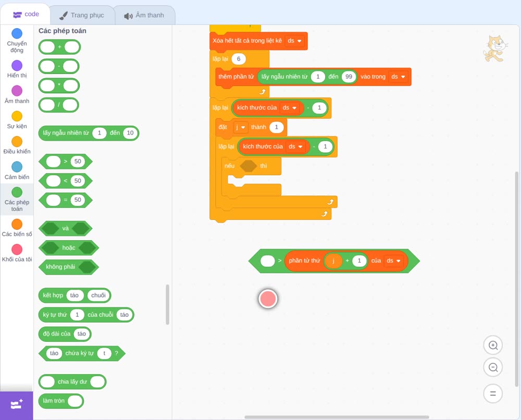Select the hoặc boolean block
The height and width of the screenshot is (420, 521).
[69, 248]
